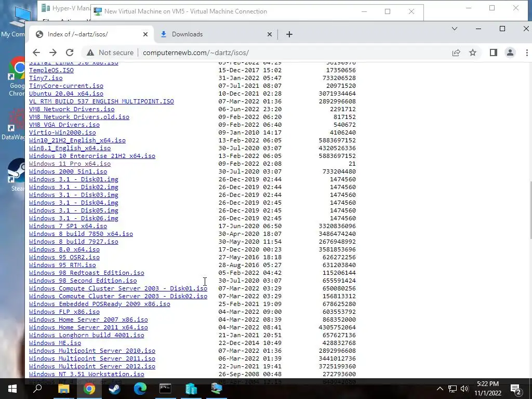The image size is (532, 399).
Task: Open the VM8_VGA_Drivers.iso link
Action: click(x=64, y=125)
